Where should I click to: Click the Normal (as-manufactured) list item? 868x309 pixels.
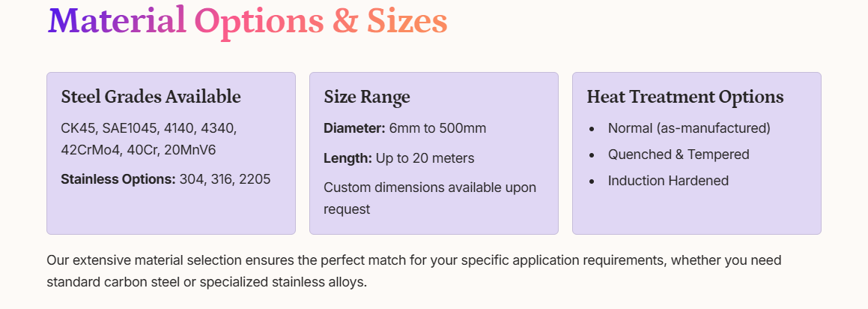click(688, 128)
